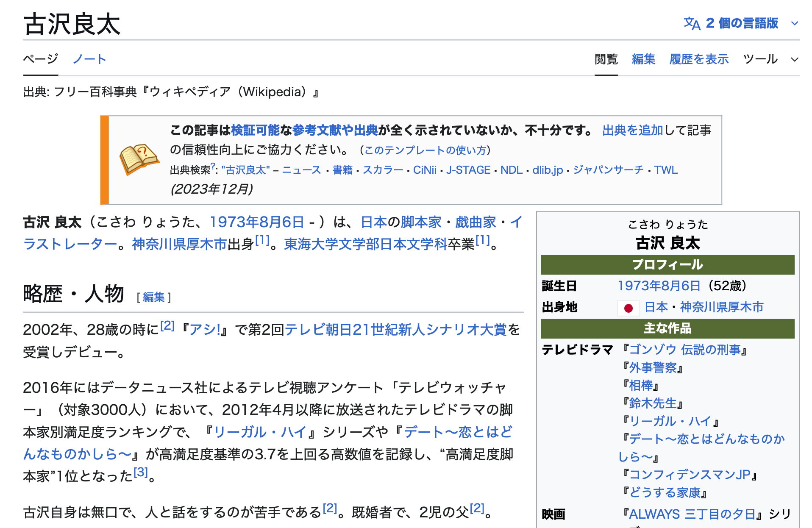Click the NDL link
Viewport: 812px width, 528px height.
click(512, 170)
